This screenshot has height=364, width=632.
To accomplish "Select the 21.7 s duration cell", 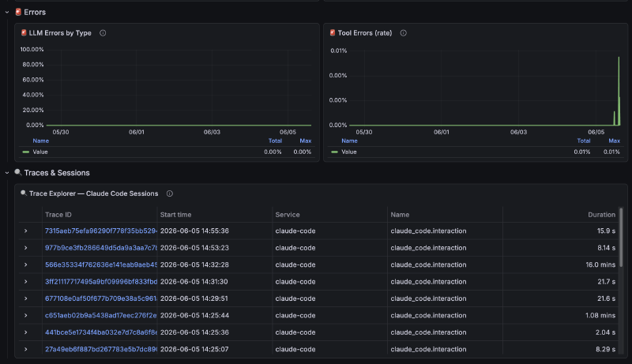I will pyautogui.click(x=606, y=282).
